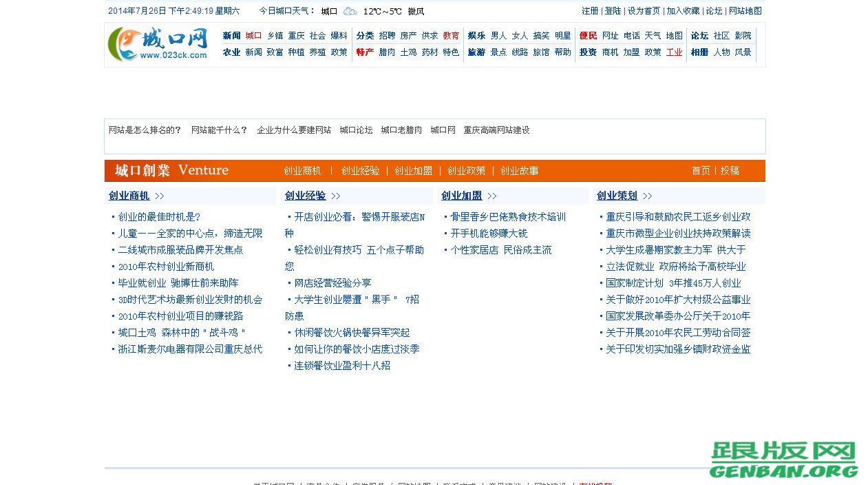Select 创业加盟 in the orange venture bar
The width and height of the screenshot is (868, 485).
tap(413, 170)
